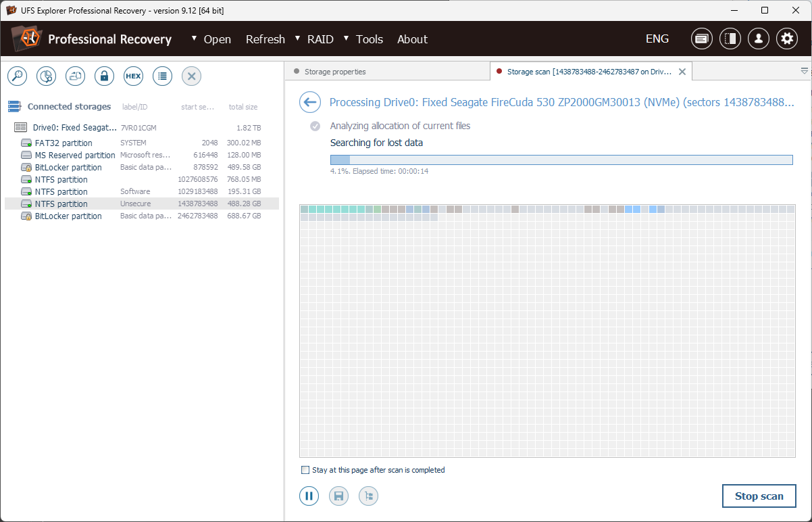This screenshot has height=522, width=812.
Task: Select the storage scan magnifier tool
Action: tap(17, 76)
